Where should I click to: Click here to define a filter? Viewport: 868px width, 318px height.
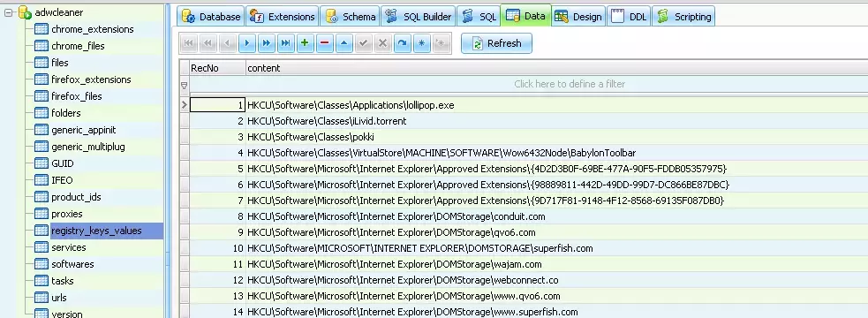tap(569, 84)
